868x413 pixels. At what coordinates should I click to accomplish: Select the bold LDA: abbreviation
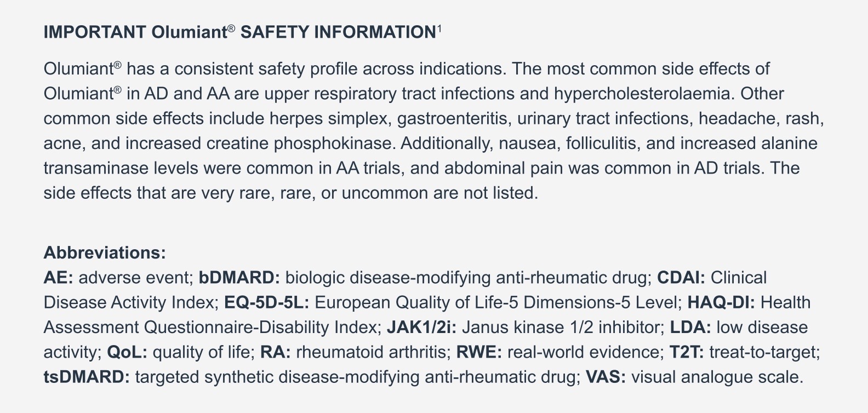coord(691,328)
